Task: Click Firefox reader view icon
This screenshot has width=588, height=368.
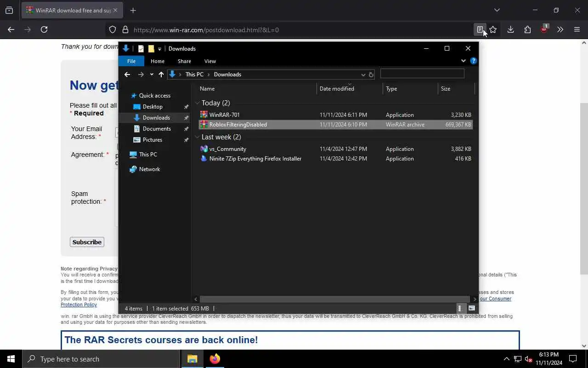Action: click(480, 29)
